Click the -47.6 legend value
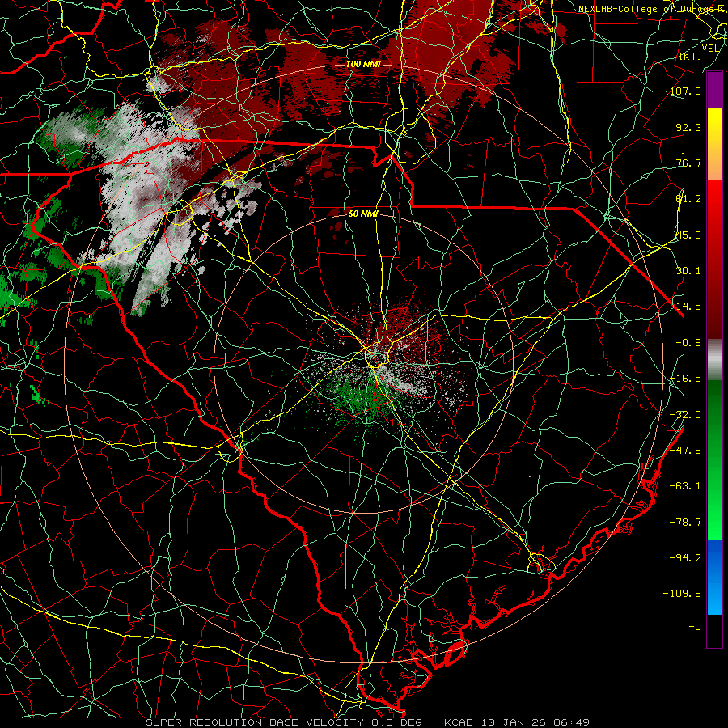 coord(685,451)
